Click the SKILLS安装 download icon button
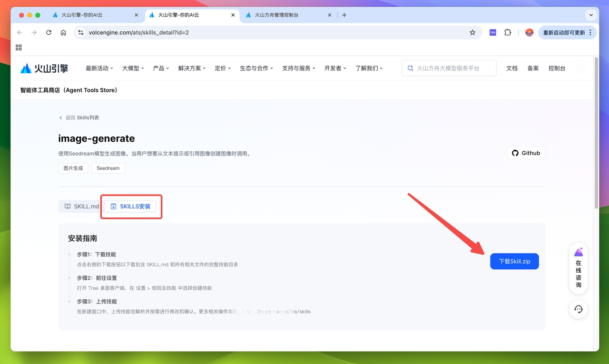The image size is (609, 364). pos(113,206)
